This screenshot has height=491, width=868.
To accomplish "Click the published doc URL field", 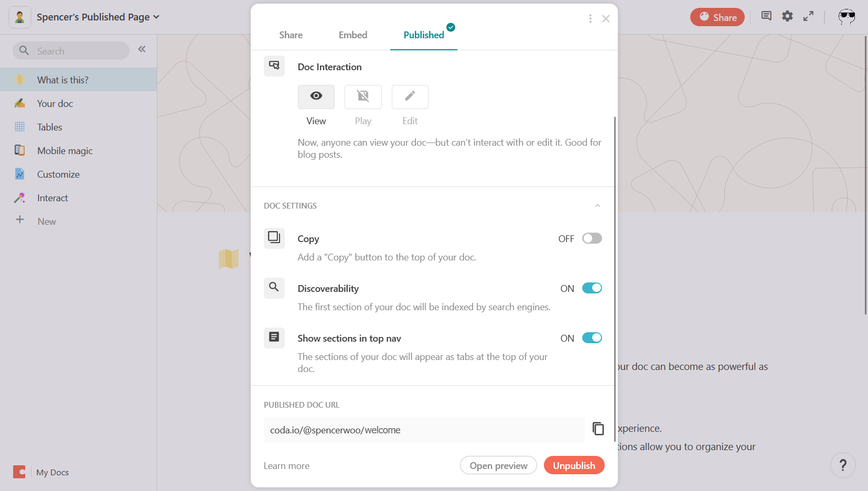I will click(424, 430).
